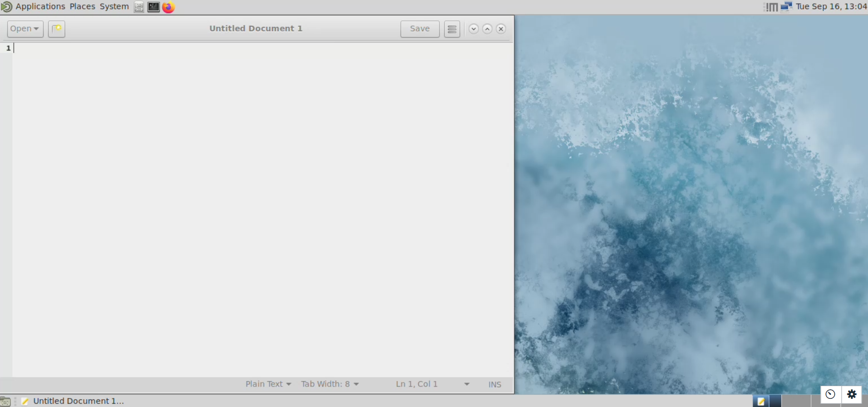The height and width of the screenshot is (407, 868).
Task: Maximize the Untitled Document 1 window
Action: point(487,29)
